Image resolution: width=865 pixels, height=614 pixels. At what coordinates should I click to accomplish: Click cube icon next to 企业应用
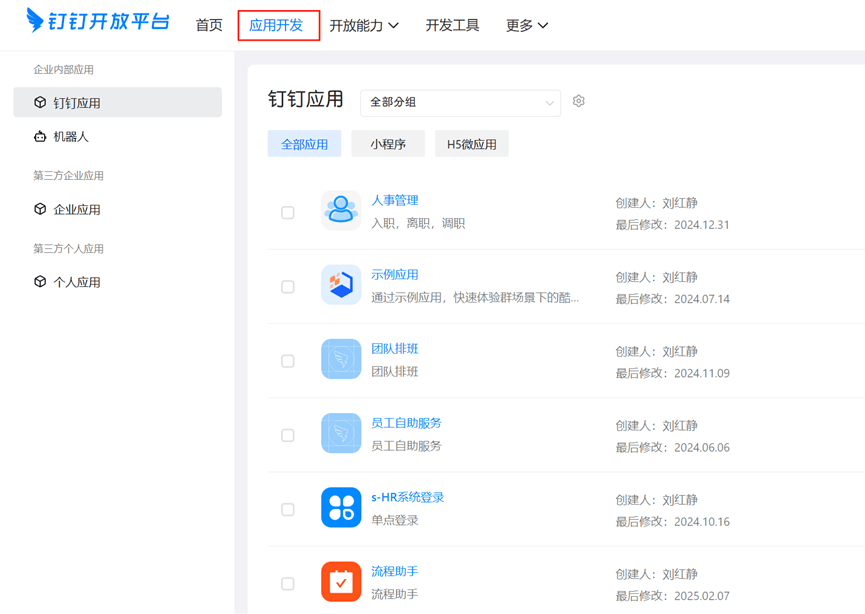coord(40,209)
